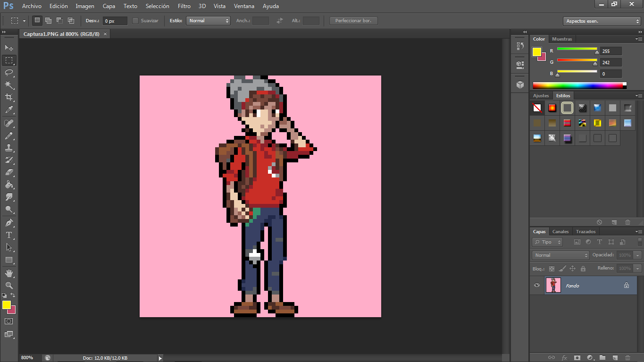Screen dimensions: 644x362
Task: Toggle quick mask mode
Action: [x=9, y=321]
